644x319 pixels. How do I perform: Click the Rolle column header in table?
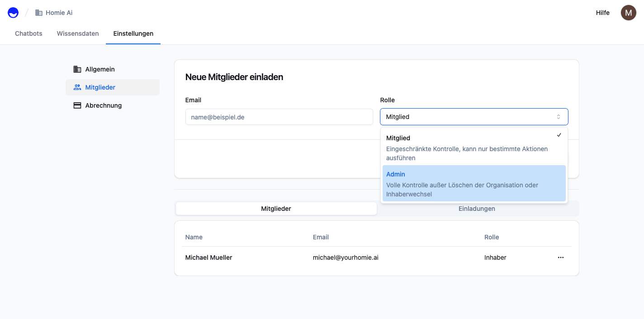click(x=492, y=237)
